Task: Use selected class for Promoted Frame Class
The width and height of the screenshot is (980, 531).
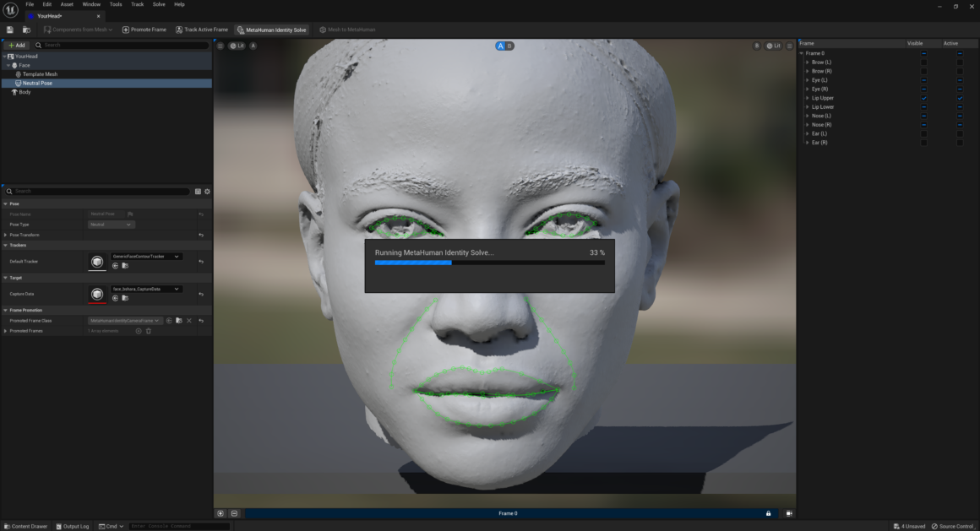Action: coord(169,321)
